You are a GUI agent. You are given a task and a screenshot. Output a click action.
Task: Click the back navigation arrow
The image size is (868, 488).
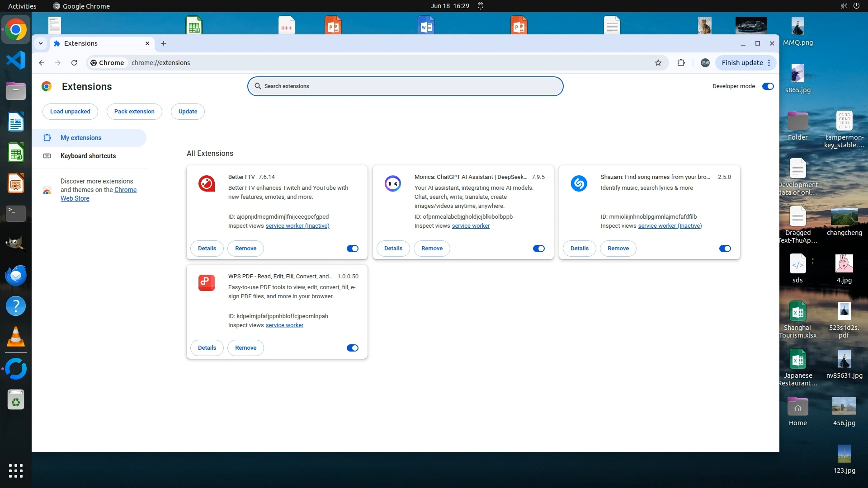tap(42, 63)
